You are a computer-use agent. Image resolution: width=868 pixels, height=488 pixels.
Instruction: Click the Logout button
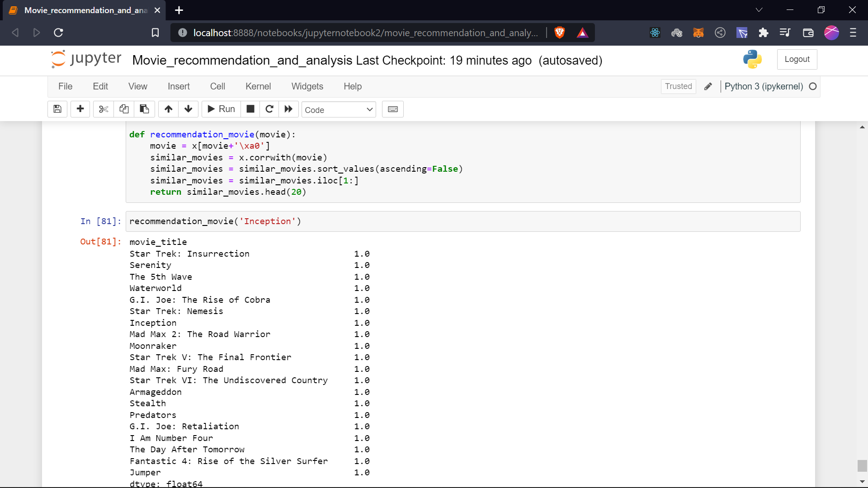(x=797, y=59)
